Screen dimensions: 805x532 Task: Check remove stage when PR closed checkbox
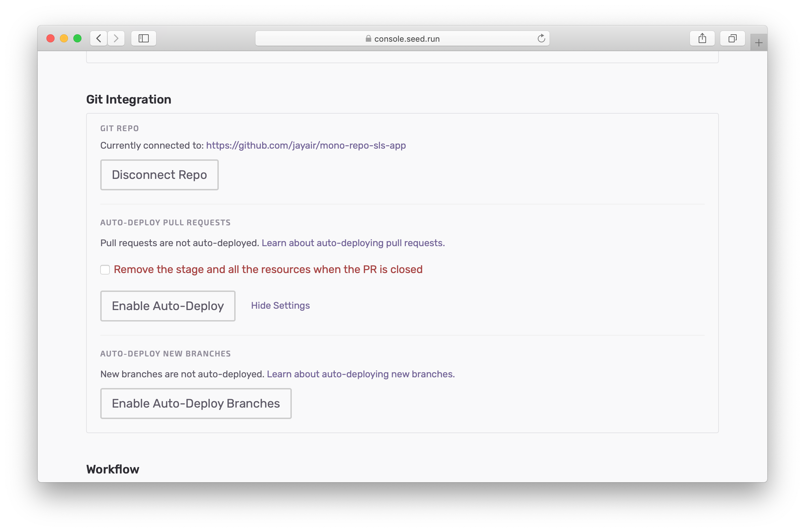click(105, 270)
